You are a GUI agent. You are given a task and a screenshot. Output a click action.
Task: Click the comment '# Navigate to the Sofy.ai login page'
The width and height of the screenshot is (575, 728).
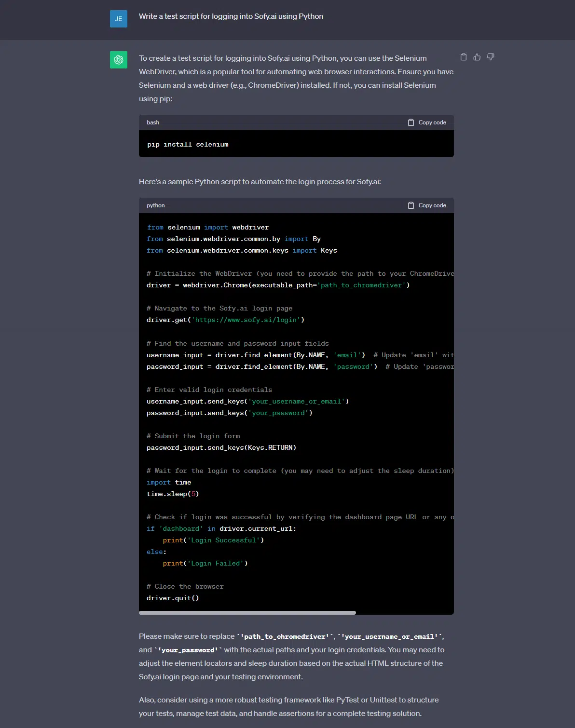(219, 309)
